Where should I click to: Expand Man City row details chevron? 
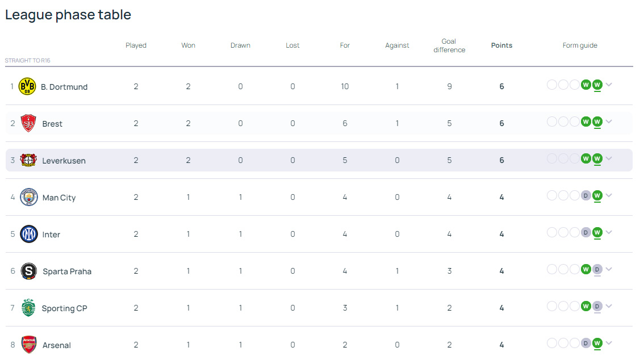tap(609, 196)
